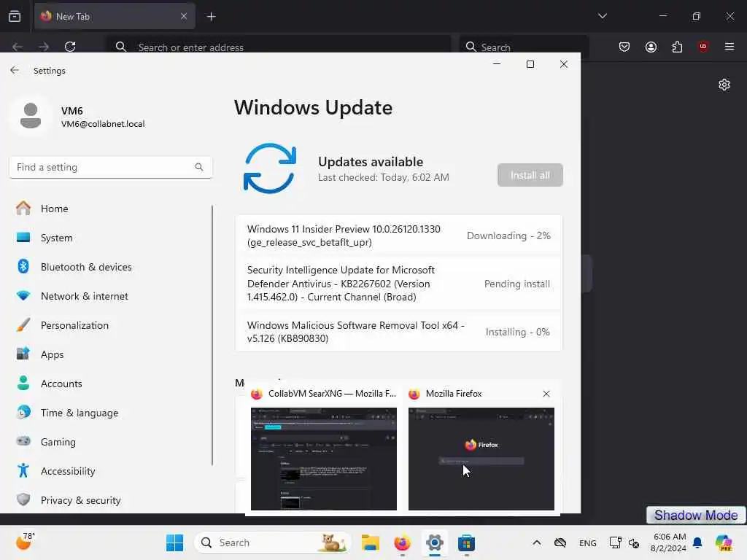The height and width of the screenshot is (560, 747).
Task: Open File Explorer from taskbar
Action: pos(370,542)
